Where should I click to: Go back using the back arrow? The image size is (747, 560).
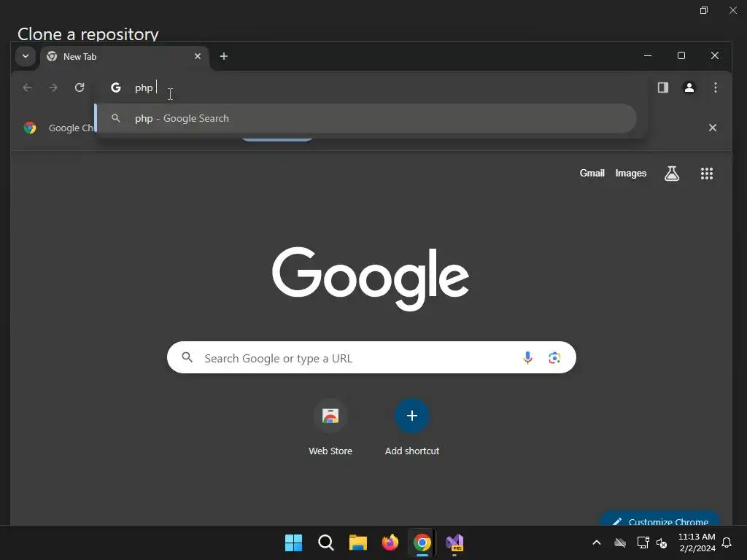point(27,87)
